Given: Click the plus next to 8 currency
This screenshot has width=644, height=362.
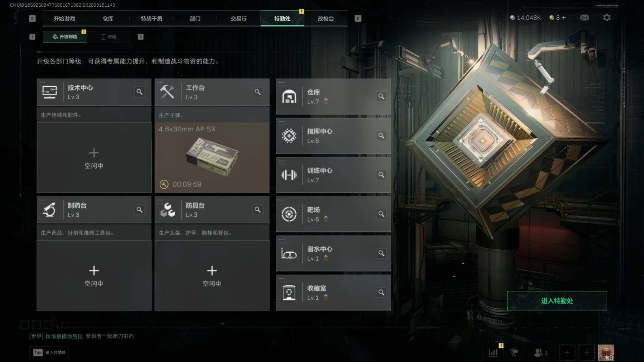Looking at the screenshot, I should [564, 18].
